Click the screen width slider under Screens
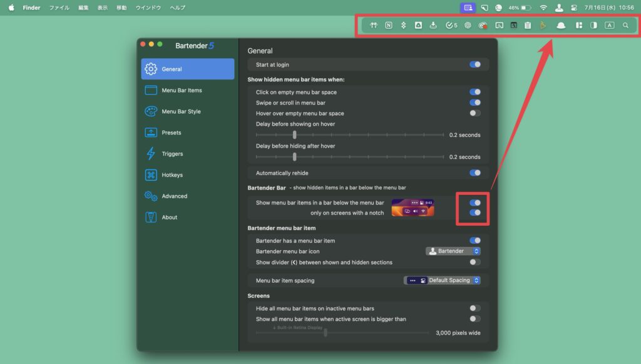This screenshot has height=364, width=641. tap(342, 333)
